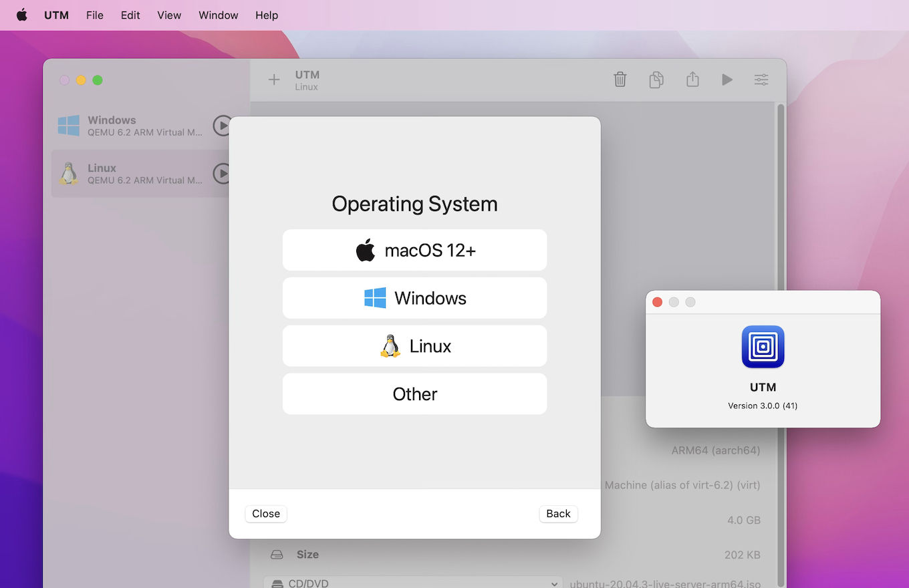Click the 4.0 GB memory value
This screenshot has height=588, width=909.
point(744,520)
